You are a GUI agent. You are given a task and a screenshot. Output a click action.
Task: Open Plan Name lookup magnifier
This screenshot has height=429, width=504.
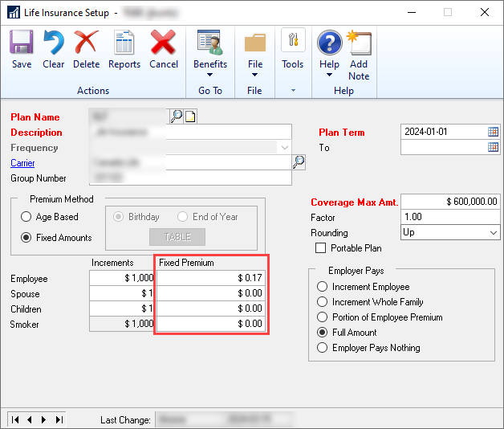(x=176, y=116)
